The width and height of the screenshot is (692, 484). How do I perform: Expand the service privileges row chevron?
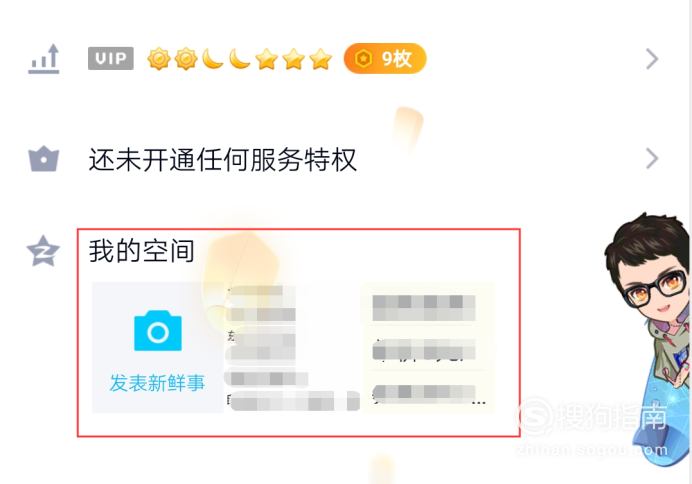(x=652, y=158)
